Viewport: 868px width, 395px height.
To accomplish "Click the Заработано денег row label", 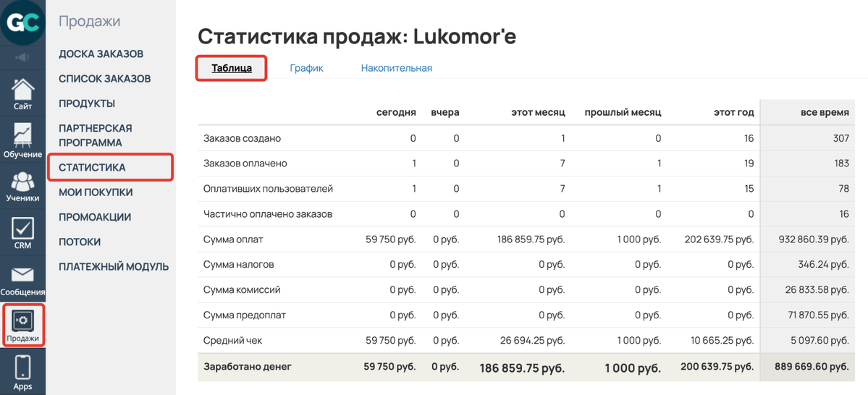I will coord(248,366).
